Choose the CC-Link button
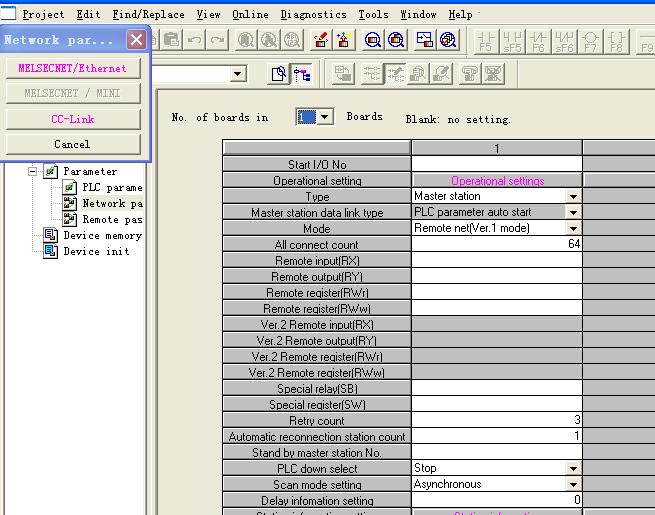 [x=72, y=119]
